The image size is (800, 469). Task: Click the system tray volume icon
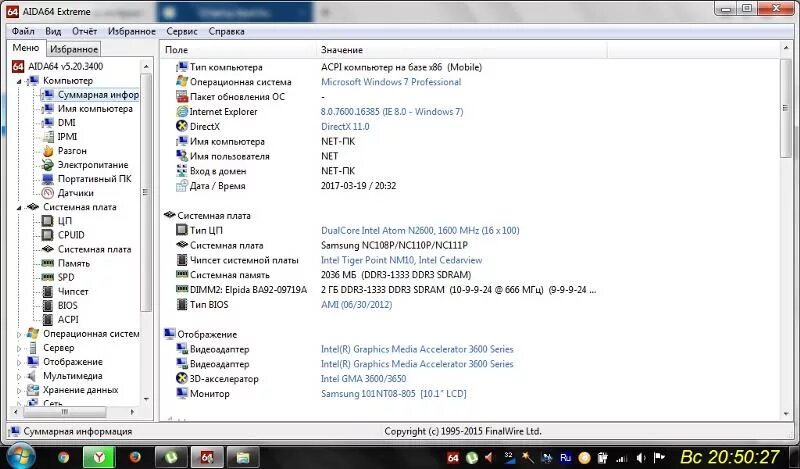pos(641,458)
